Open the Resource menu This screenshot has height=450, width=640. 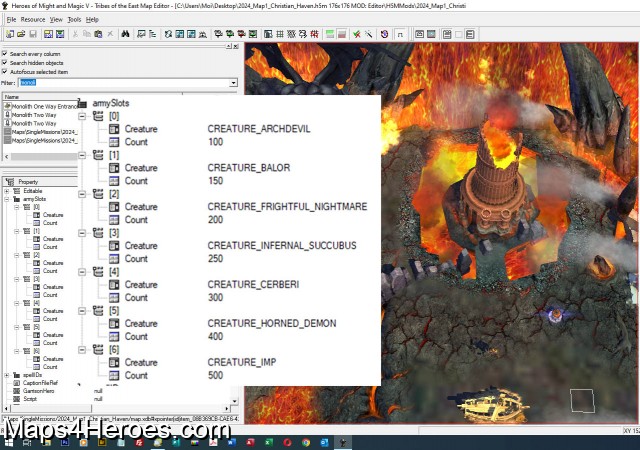(33, 20)
